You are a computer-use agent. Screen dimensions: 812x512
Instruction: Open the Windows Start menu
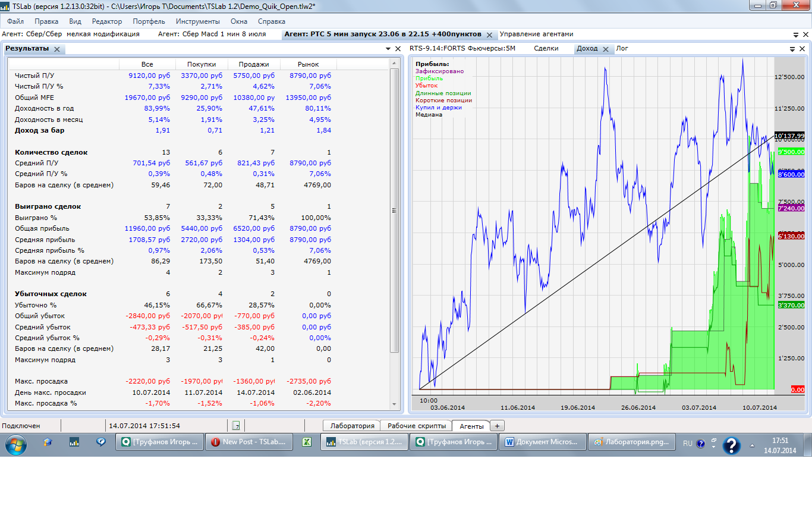15,442
